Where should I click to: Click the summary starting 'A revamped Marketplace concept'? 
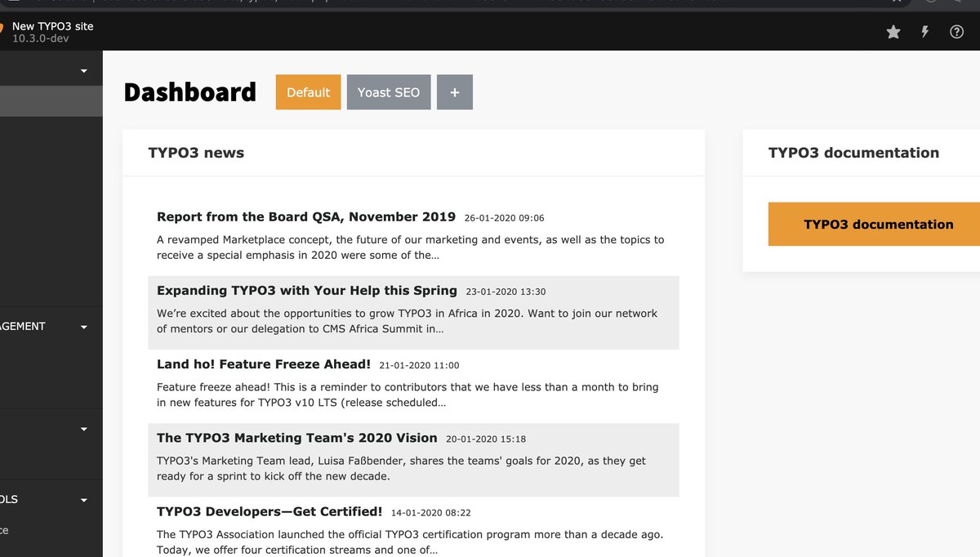click(411, 247)
